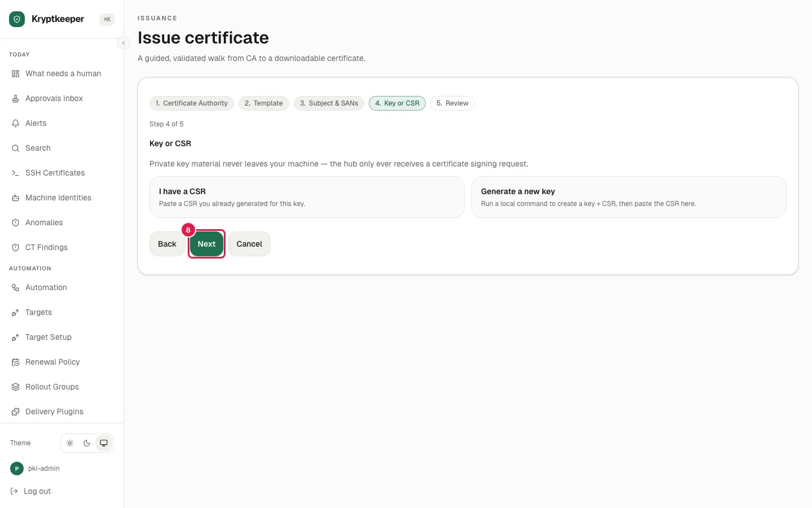Click the Delivery Plugins puzzle icon
The image size is (812, 508).
point(16,412)
